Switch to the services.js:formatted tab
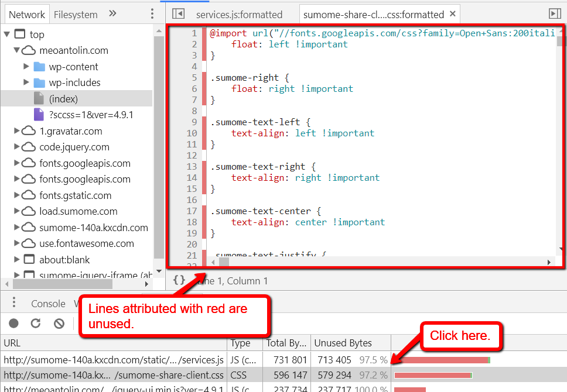 point(239,15)
